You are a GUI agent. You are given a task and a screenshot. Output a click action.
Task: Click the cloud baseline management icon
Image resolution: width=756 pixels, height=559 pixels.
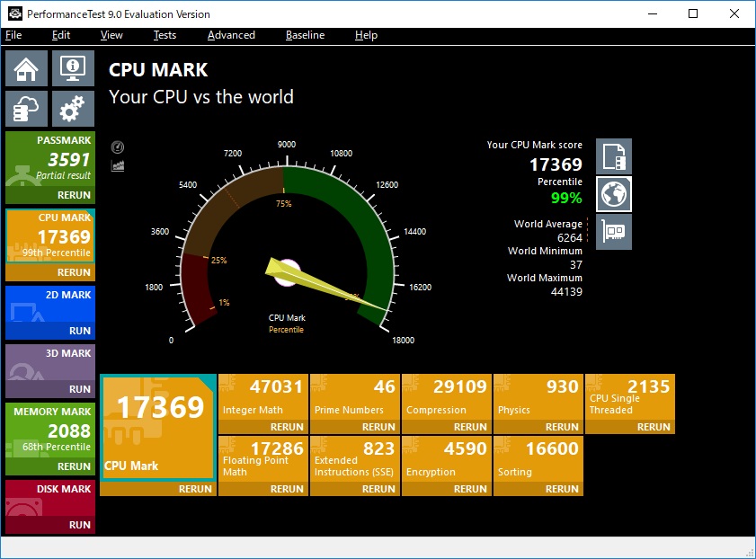[27, 109]
